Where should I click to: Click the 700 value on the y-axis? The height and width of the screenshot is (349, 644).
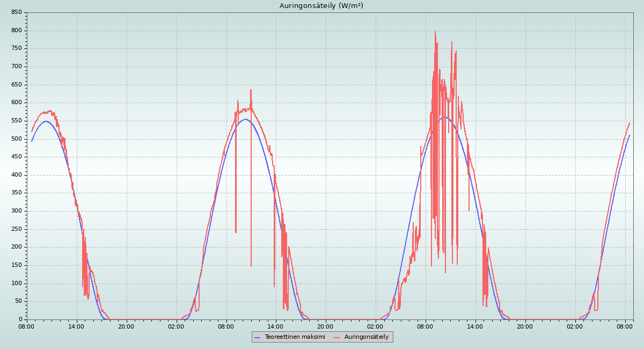(x=17, y=67)
